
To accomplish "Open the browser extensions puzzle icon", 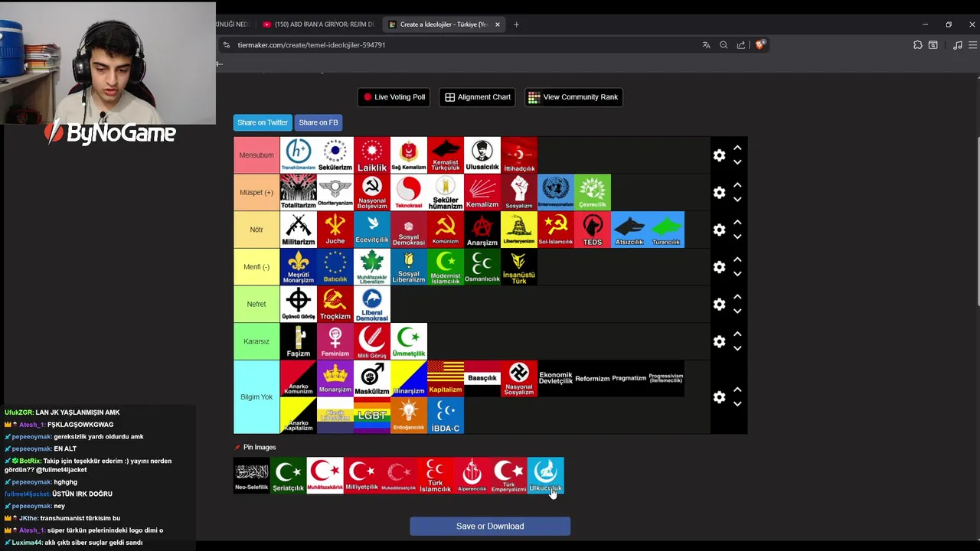I will click(x=917, y=45).
